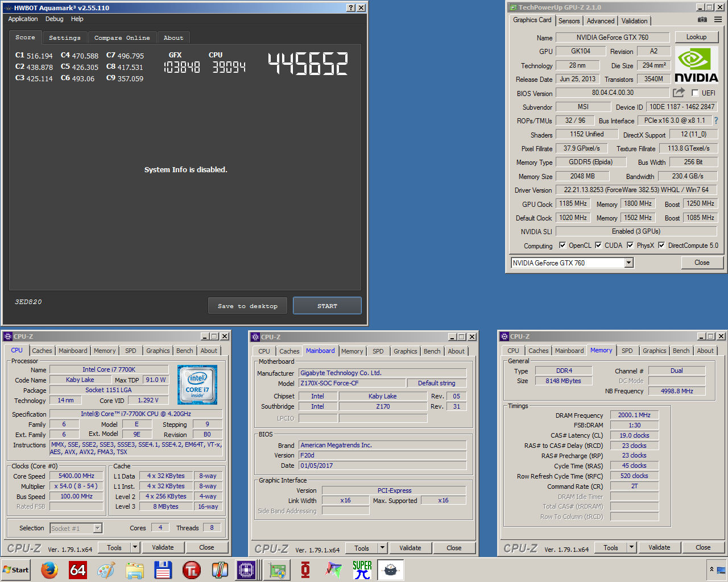The width and height of the screenshot is (728, 582).
Task: Open the colorful kite taskbar icon
Action: [334, 569]
